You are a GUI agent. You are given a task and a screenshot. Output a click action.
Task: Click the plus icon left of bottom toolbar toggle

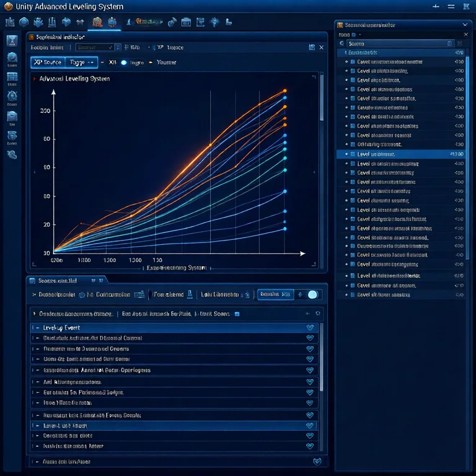click(x=300, y=294)
